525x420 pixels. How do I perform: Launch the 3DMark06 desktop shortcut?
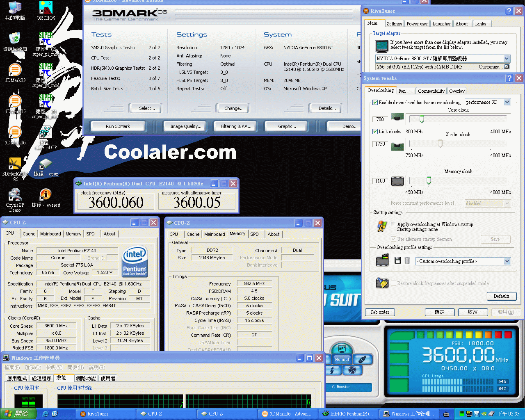15,135
